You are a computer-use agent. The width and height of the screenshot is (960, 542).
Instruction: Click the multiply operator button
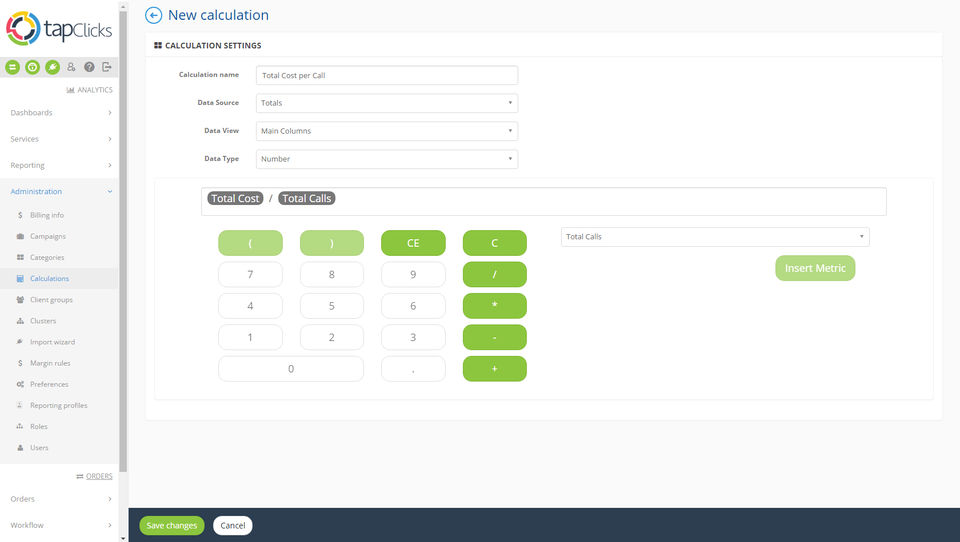tap(495, 306)
